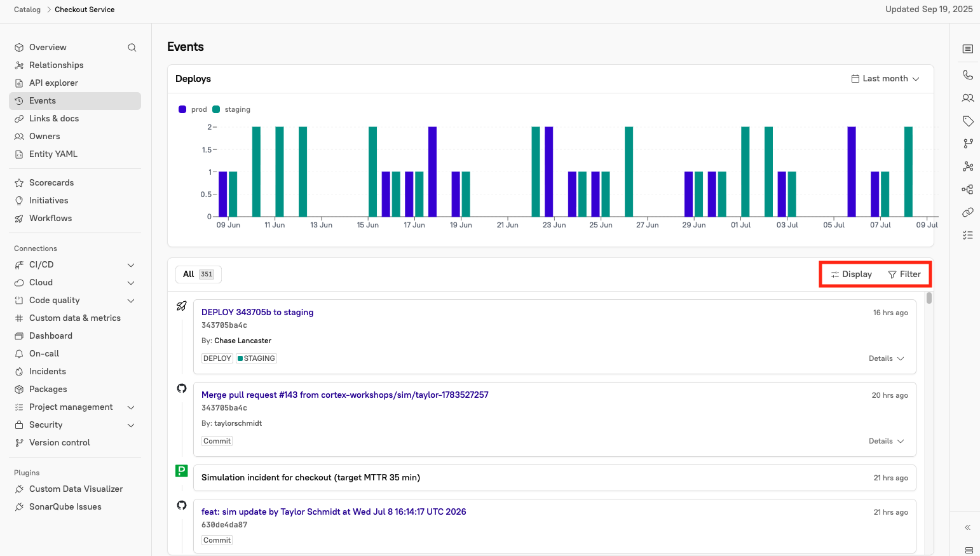Open Overview in the sidebar
This screenshot has width=980, height=556.
click(48, 48)
